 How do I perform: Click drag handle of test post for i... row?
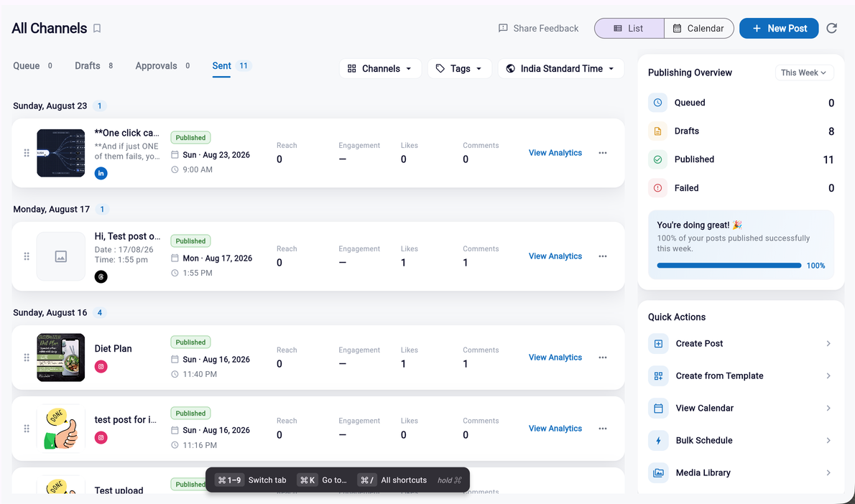tap(26, 429)
